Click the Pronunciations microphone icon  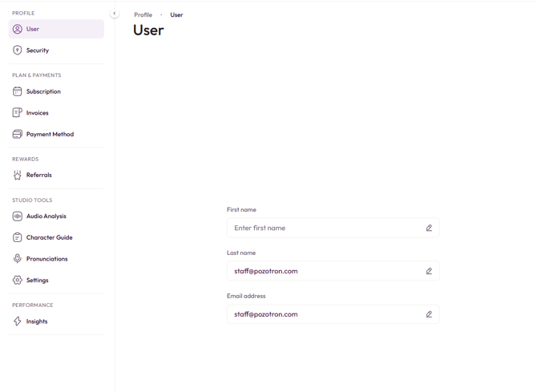click(17, 259)
